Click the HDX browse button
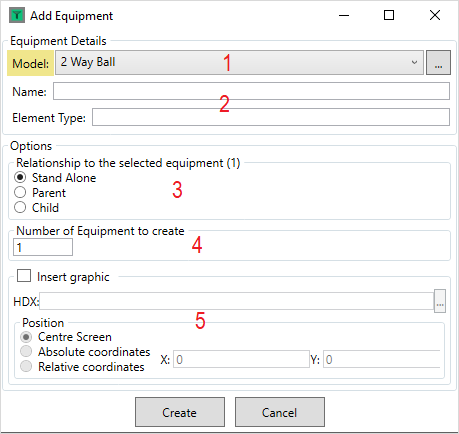This screenshot has height=434, width=459. 440,301
